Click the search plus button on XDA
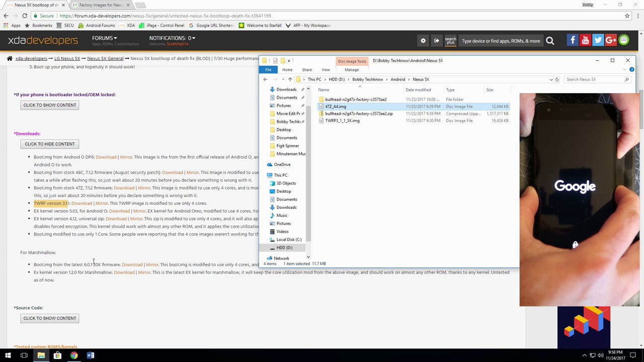 click(450, 41)
